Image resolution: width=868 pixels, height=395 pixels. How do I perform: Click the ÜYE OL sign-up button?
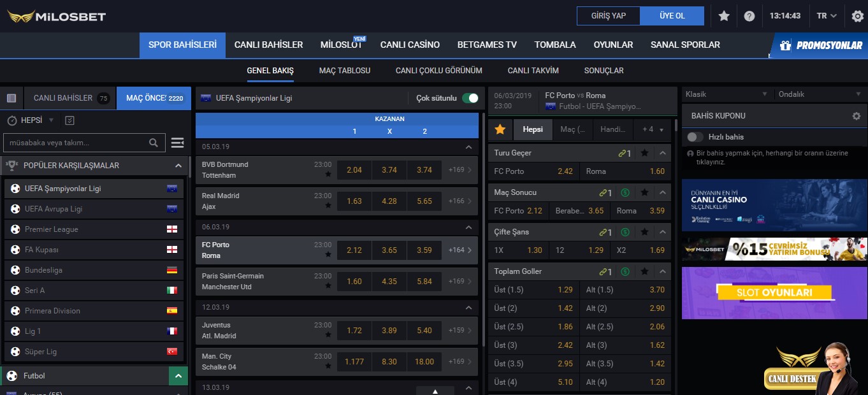(x=672, y=16)
